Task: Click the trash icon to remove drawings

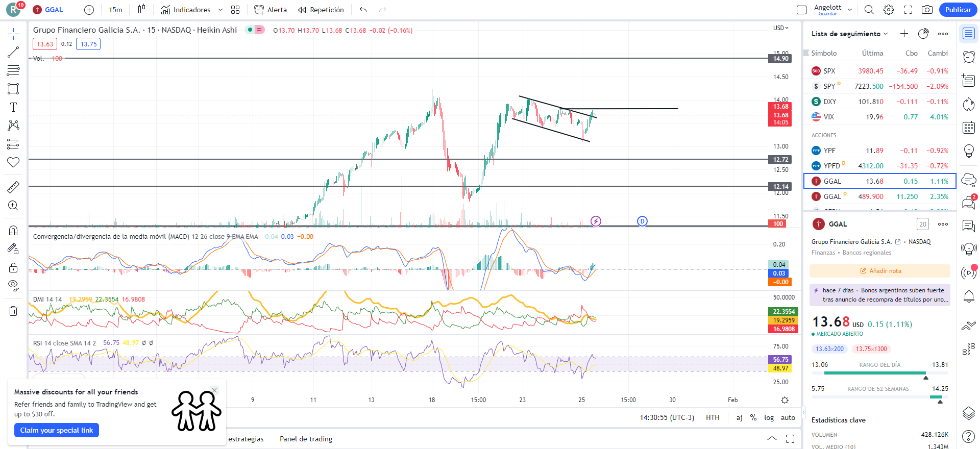Action: [13, 311]
